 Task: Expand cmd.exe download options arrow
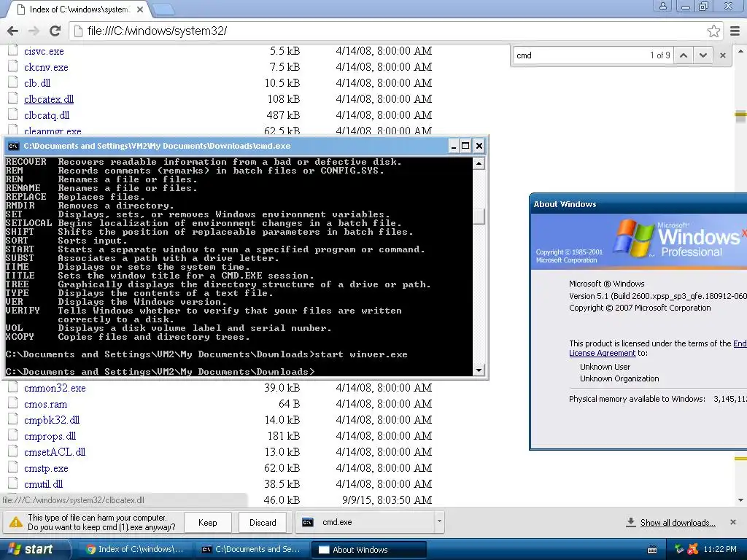pyautogui.click(x=439, y=521)
